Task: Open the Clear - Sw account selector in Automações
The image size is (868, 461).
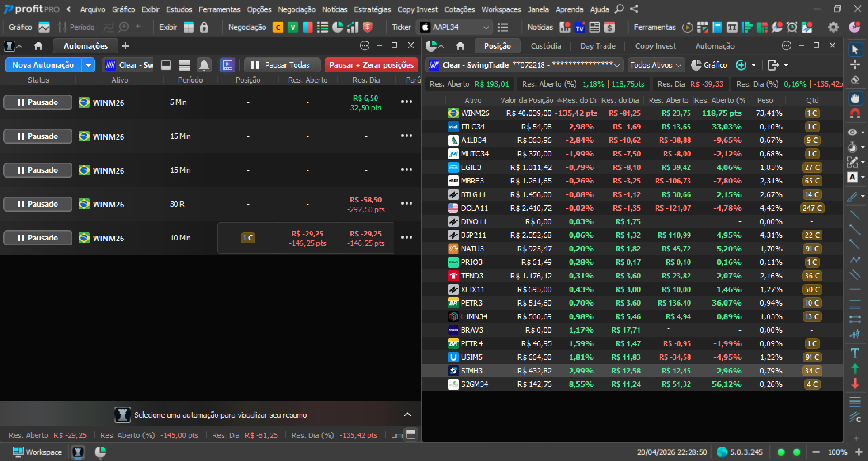Action: point(129,65)
